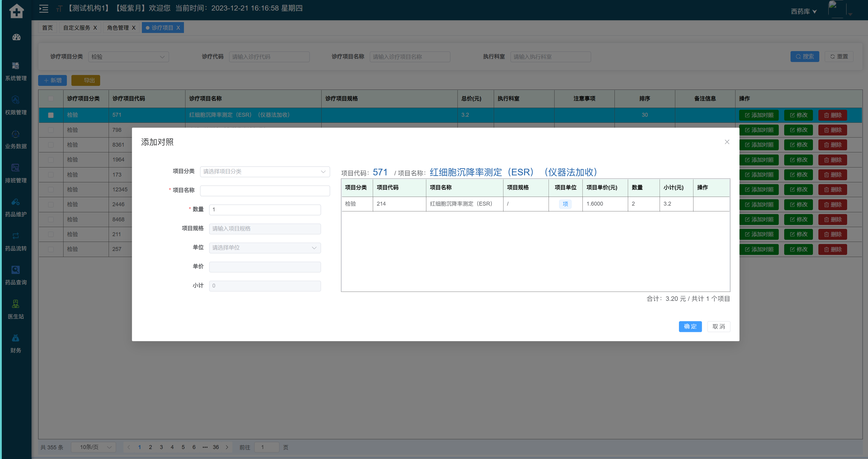Expand the 单位 dropdown in dialog

(264, 248)
